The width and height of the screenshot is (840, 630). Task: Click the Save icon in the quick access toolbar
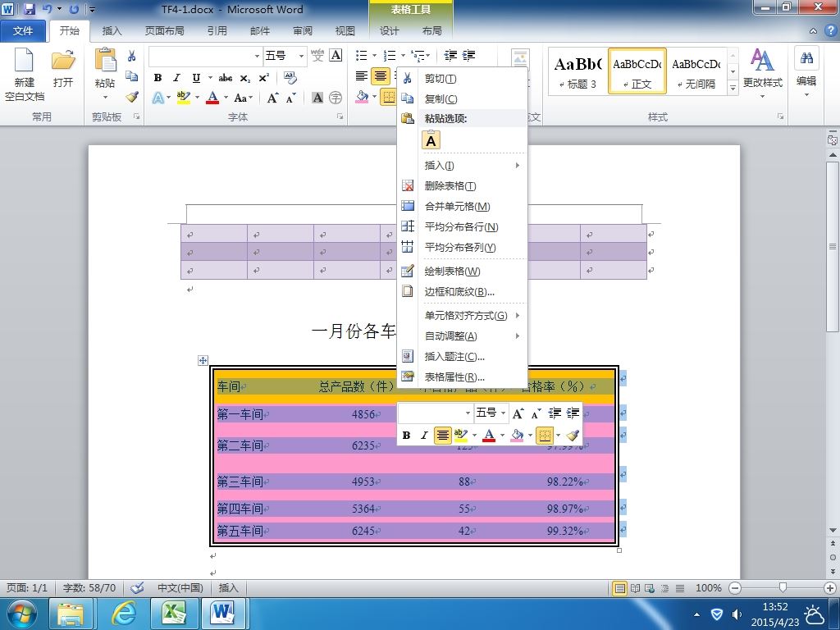click(29, 9)
